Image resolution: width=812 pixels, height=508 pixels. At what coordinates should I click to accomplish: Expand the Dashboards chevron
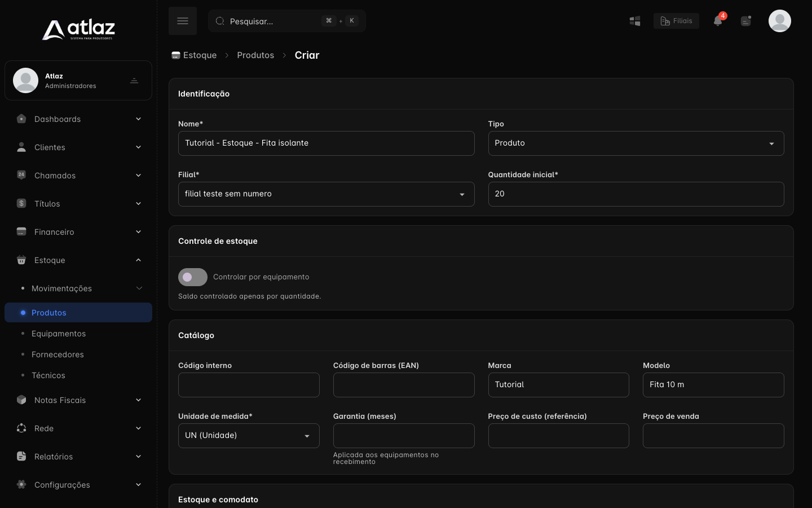138,119
